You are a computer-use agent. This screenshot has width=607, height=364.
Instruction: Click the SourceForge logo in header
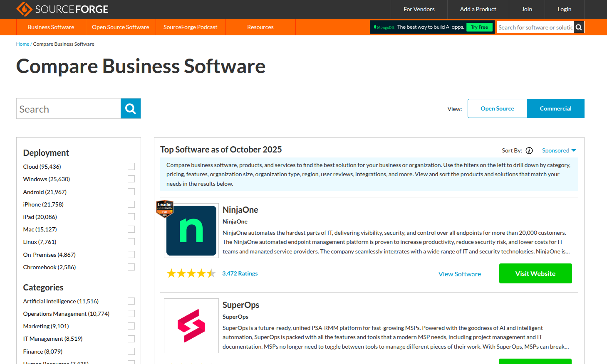62,9
